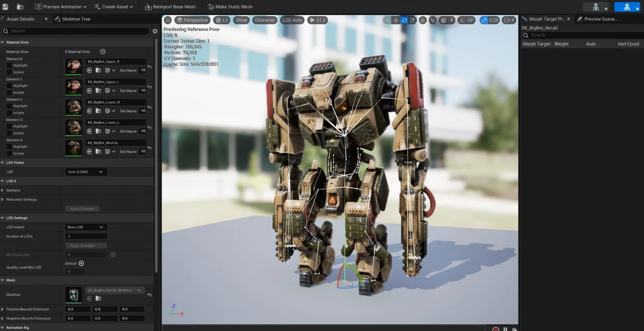Check Highlight for Element 4
644x331 pixels.
tap(9, 147)
